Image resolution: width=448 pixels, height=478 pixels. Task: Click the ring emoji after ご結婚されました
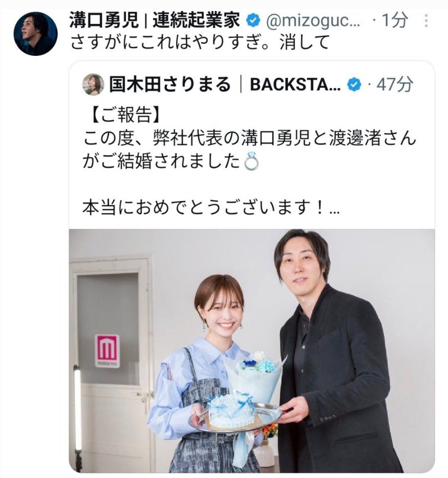(x=253, y=162)
